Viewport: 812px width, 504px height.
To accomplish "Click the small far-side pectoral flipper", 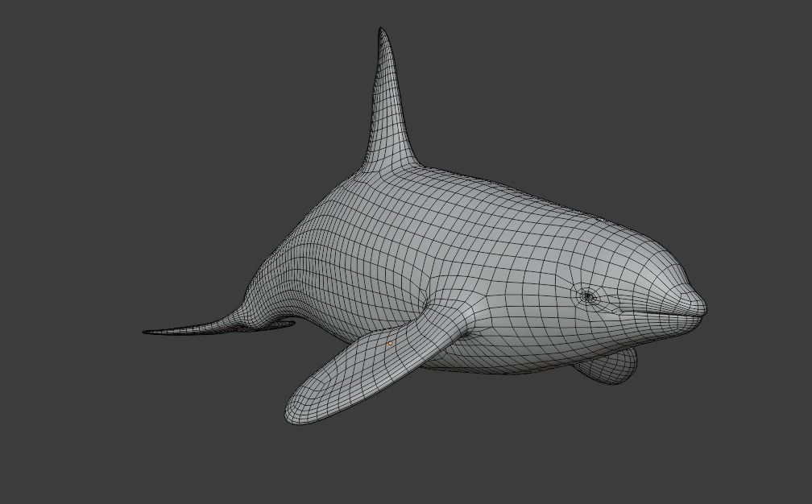I will point(607,366).
